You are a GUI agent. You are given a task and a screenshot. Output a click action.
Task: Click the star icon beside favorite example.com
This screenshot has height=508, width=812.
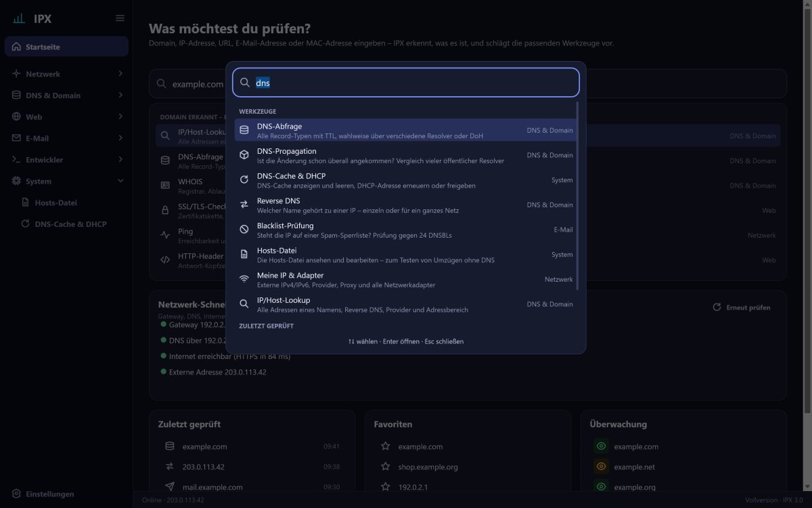click(x=385, y=446)
